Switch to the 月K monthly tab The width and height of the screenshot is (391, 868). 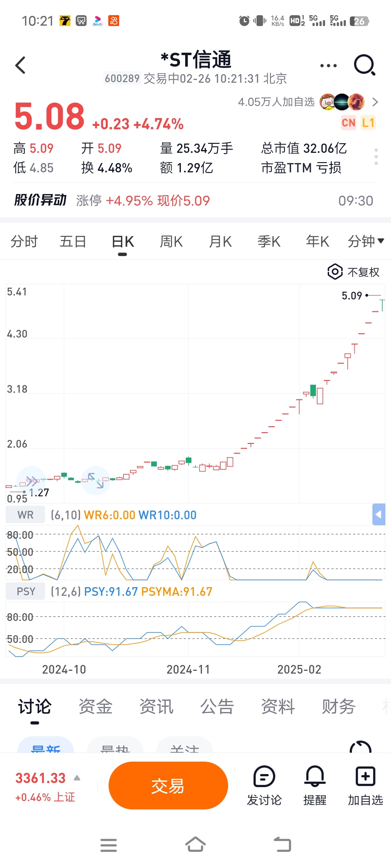(220, 241)
